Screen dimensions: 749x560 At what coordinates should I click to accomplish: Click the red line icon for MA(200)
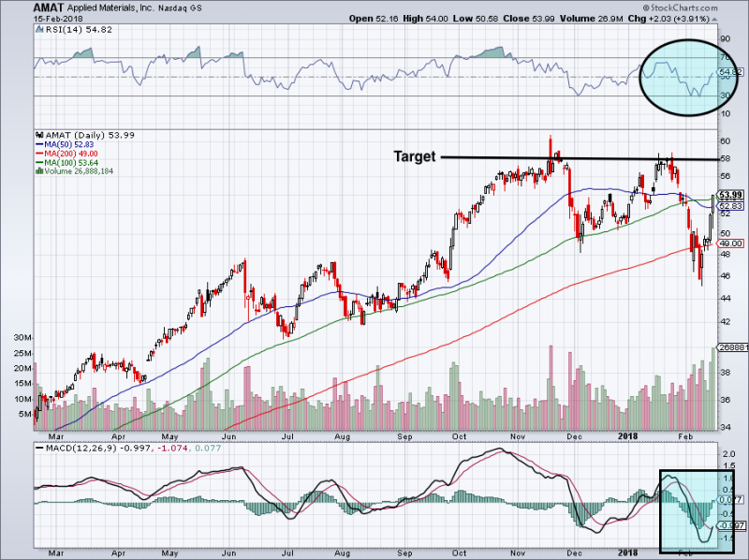[39, 154]
